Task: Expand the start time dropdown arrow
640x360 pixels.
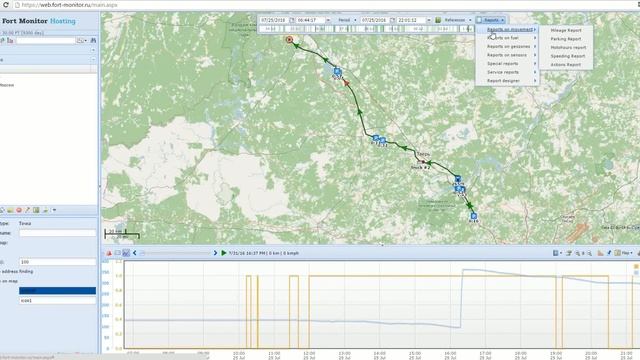Action: coord(328,20)
